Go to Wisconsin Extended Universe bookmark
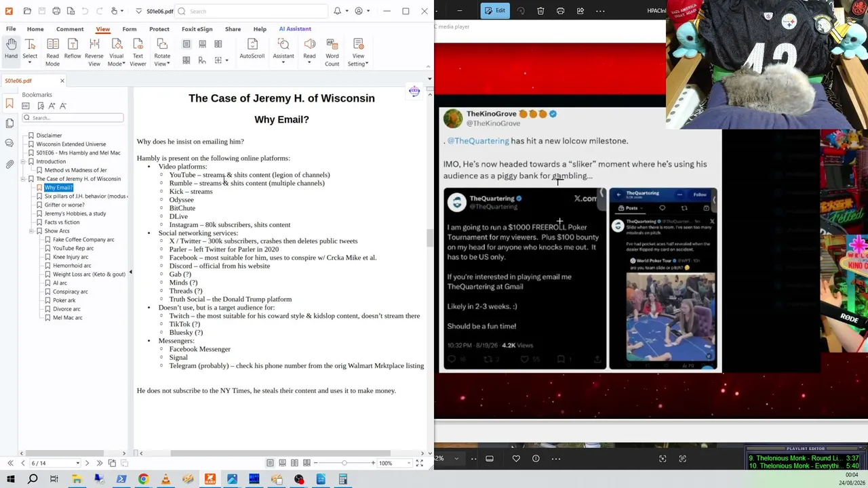868x488 pixels. point(71,144)
